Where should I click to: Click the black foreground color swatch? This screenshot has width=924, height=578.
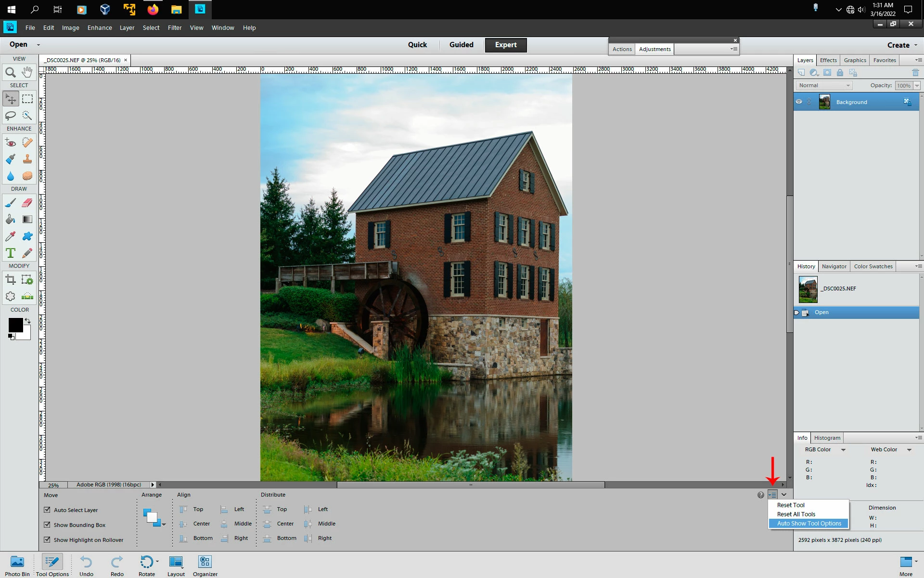[15, 325]
